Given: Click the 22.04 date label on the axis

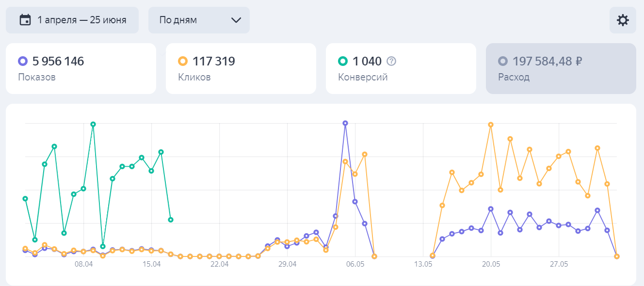Looking at the screenshot, I should click(219, 265).
